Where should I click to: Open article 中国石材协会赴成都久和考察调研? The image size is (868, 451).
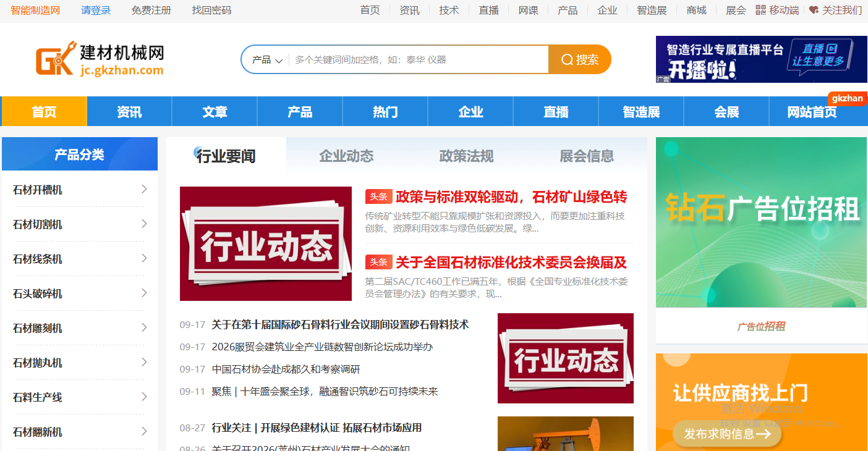[x=286, y=369]
